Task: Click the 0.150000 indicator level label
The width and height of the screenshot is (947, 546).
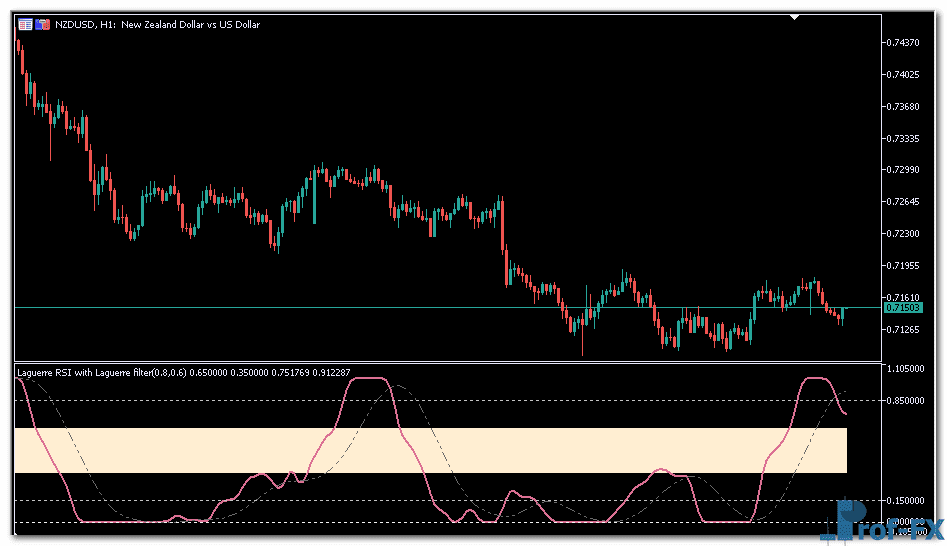Action: [x=906, y=500]
